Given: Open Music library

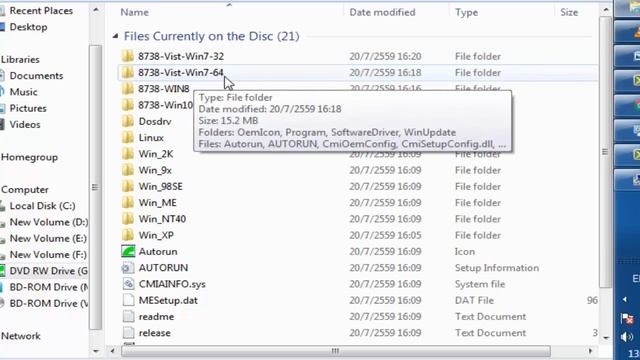Looking at the screenshot, I should [x=23, y=92].
